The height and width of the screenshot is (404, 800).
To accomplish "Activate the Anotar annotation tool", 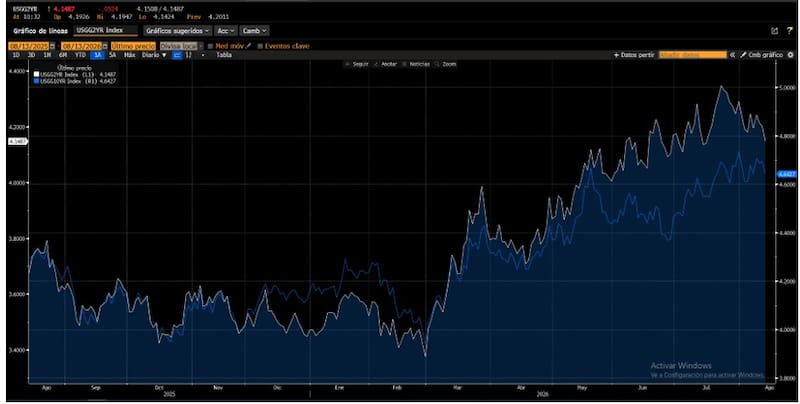I will (386, 64).
